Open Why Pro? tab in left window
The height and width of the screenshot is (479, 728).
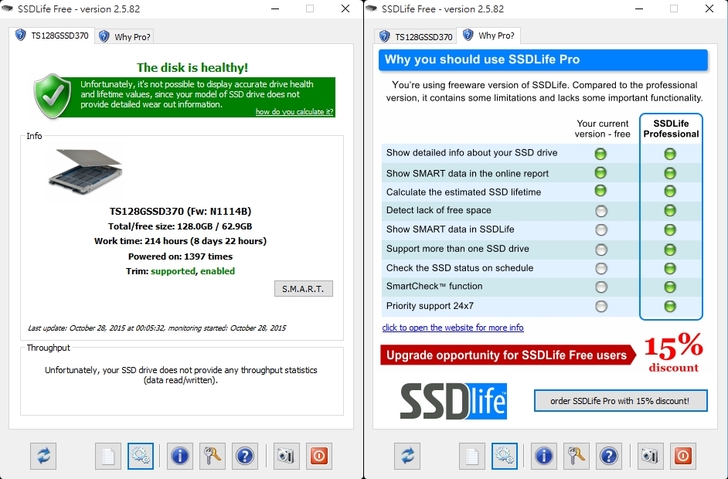pos(124,37)
